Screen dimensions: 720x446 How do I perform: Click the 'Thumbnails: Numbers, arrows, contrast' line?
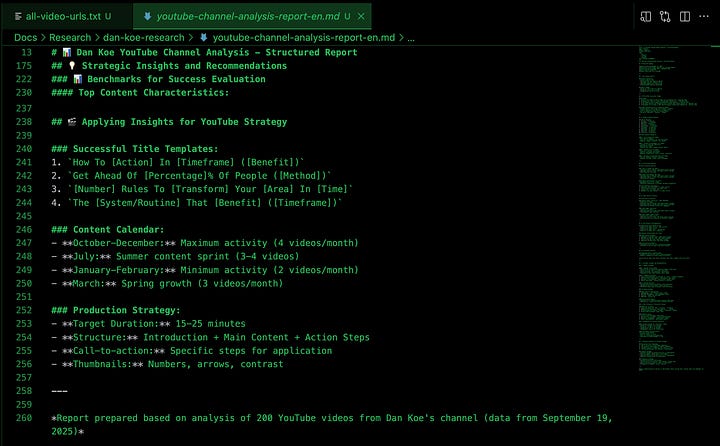(x=167, y=364)
